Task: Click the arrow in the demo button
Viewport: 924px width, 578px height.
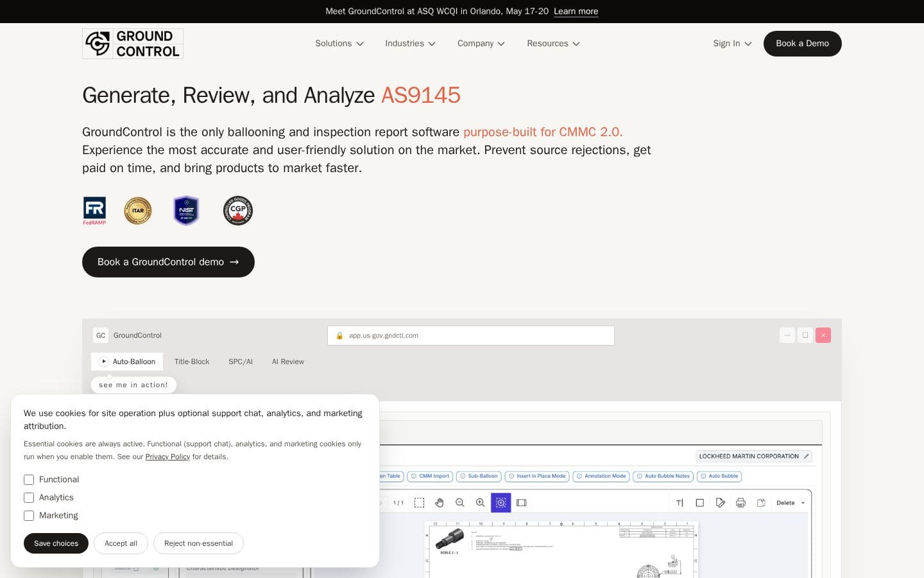Action: coord(234,262)
